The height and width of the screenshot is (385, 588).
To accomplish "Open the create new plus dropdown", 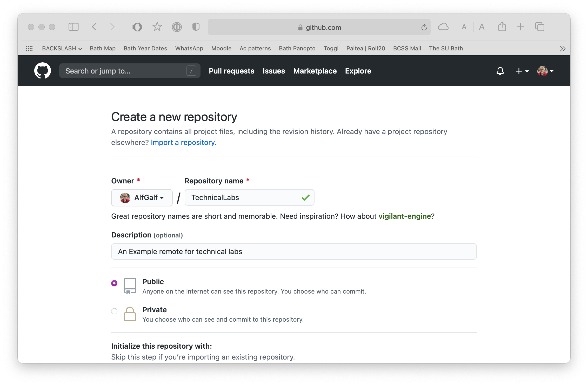I will pos(522,71).
